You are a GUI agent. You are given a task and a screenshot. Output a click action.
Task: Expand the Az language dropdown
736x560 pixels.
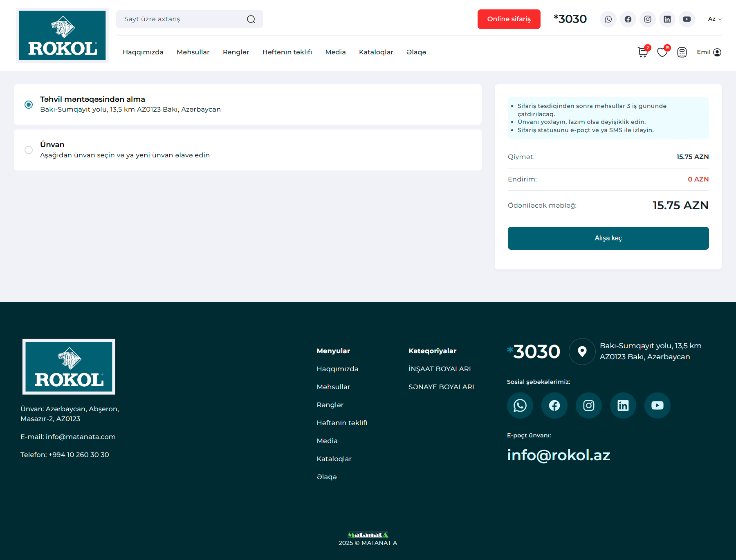[x=714, y=19]
